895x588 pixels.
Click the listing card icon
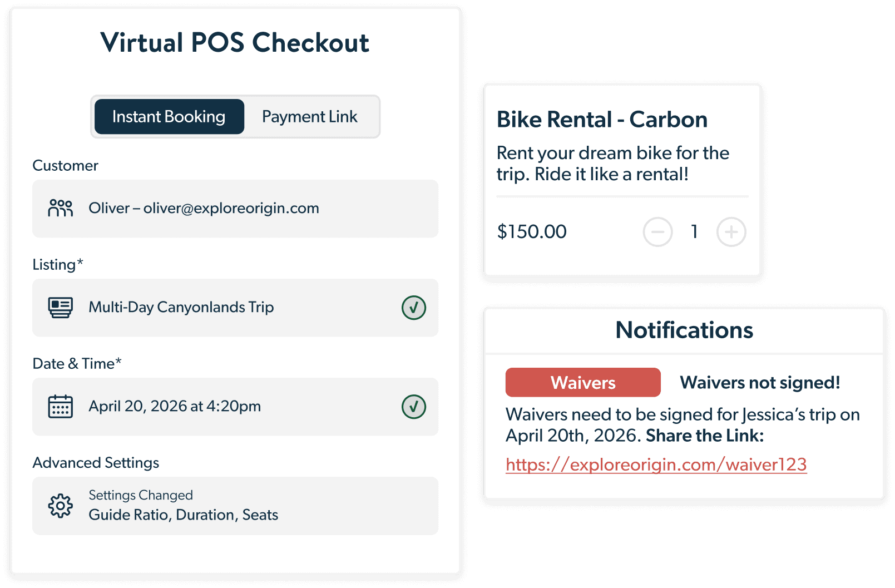pyautogui.click(x=60, y=307)
